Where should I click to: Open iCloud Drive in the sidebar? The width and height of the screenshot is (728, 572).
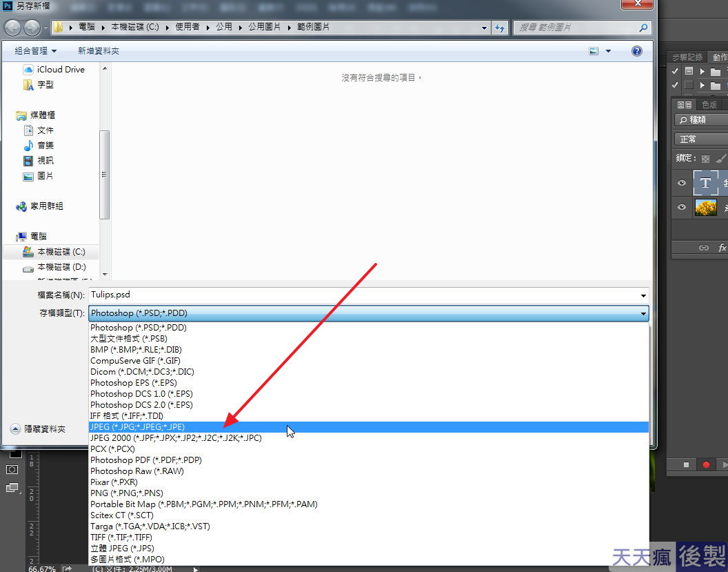[54, 69]
